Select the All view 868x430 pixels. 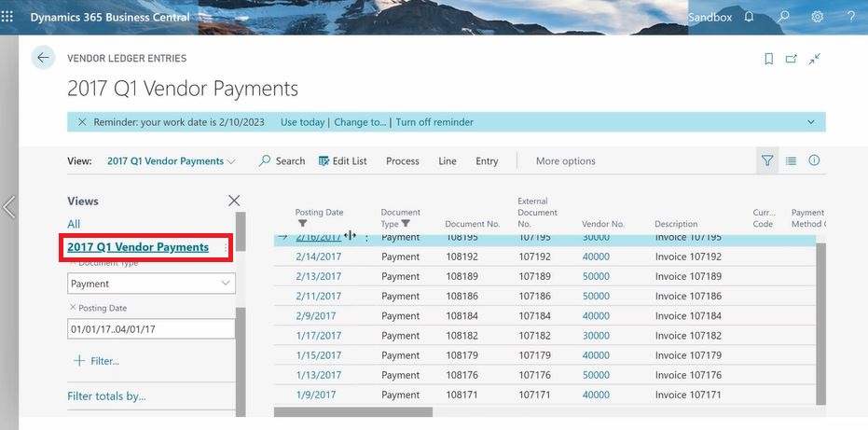74,224
